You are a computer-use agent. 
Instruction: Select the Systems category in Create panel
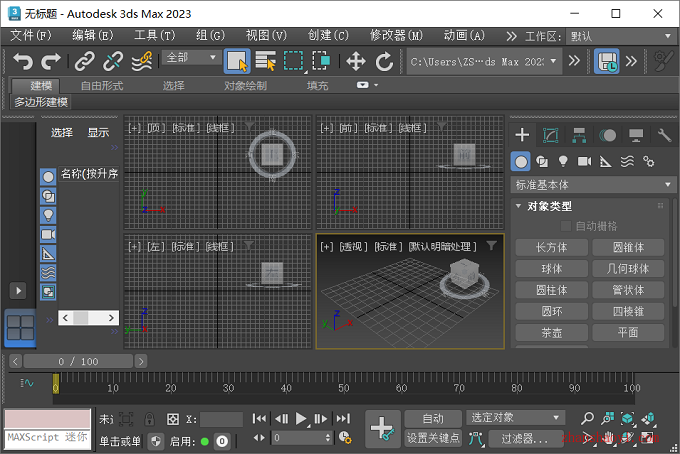(649, 162)
